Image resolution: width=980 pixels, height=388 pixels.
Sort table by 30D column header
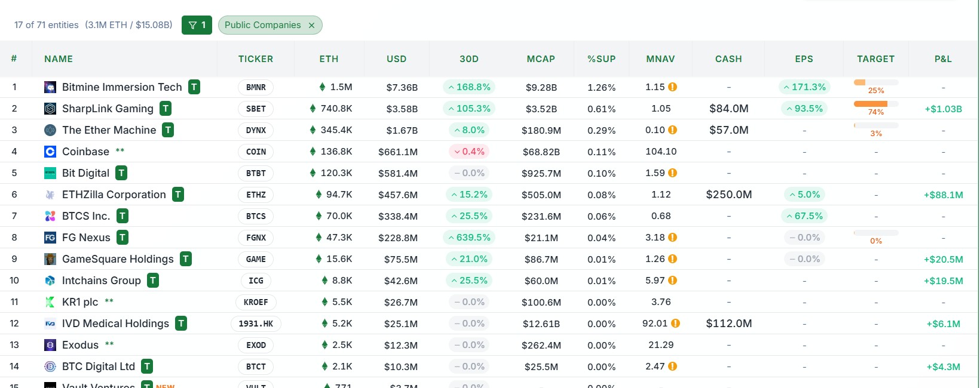tap(469, 59)
